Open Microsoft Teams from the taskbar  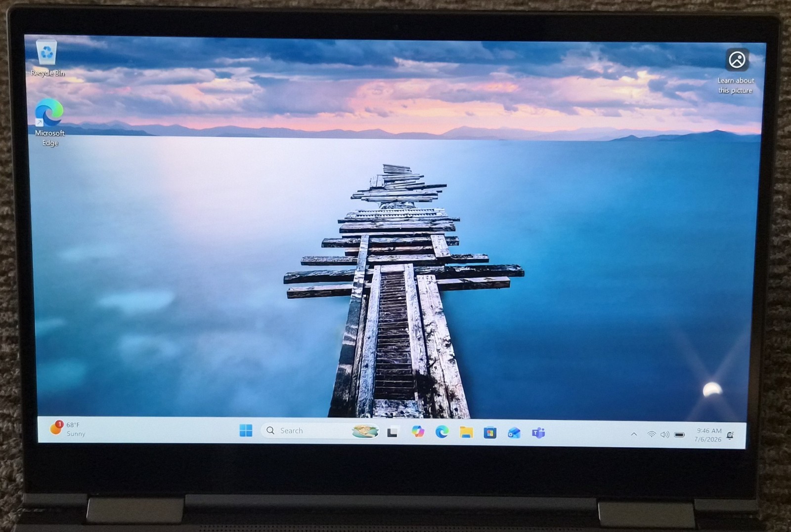(x=538, y=433)
